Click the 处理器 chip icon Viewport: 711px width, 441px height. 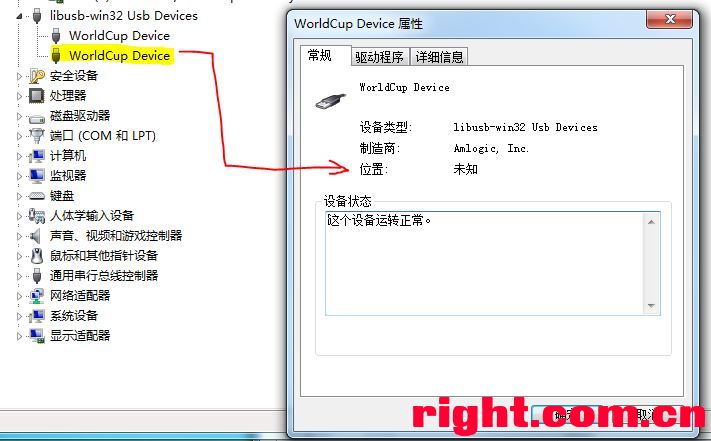tap(36, 95)
